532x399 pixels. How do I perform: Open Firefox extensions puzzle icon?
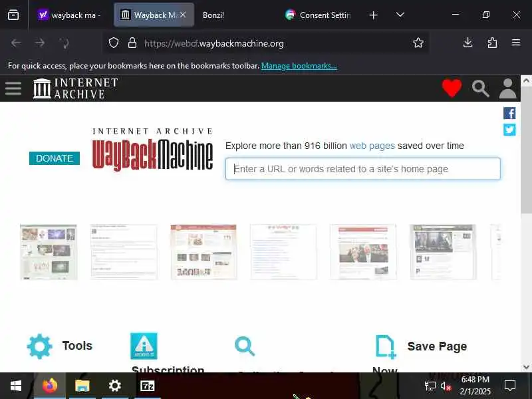[x=492, y=43]
